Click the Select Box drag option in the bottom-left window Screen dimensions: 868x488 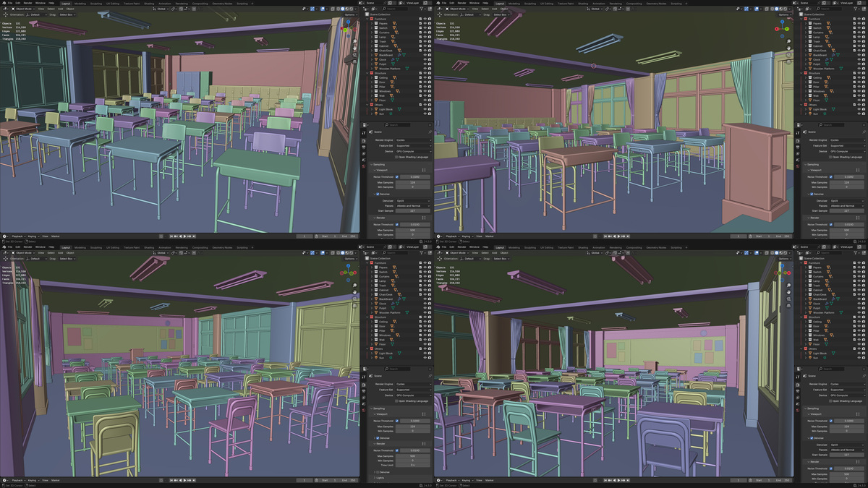click(x=67, y=259)
